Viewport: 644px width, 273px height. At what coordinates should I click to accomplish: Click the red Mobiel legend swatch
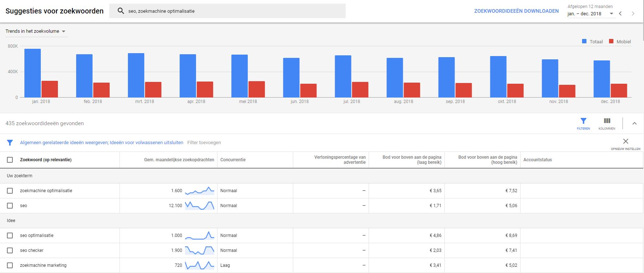coord(611,41)
